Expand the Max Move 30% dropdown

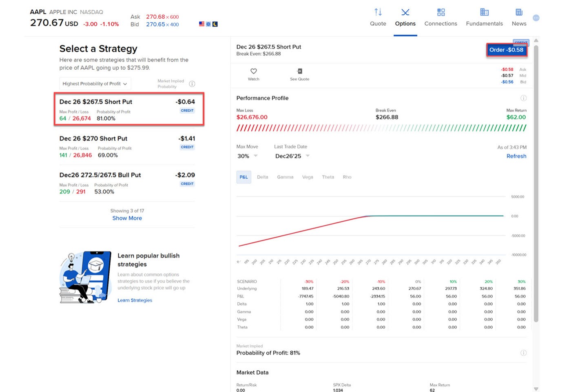[x=247, y=156]
